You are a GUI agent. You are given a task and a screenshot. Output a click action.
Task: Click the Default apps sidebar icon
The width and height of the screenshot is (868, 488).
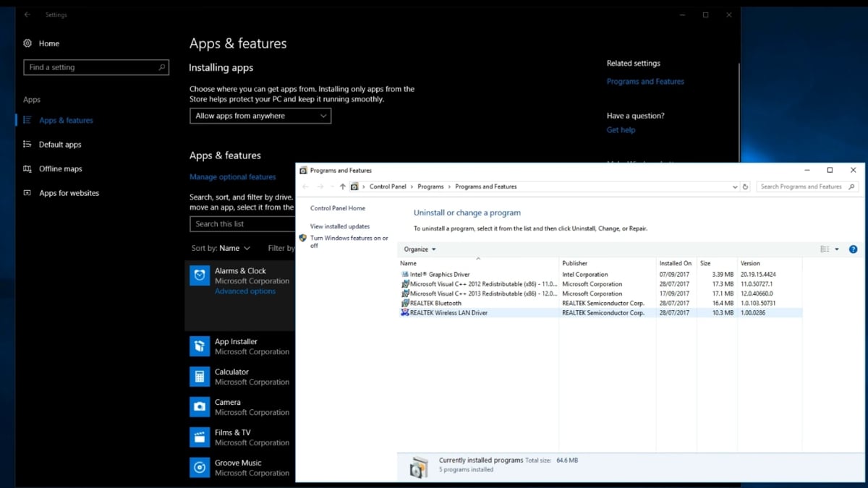pos(27,145)
